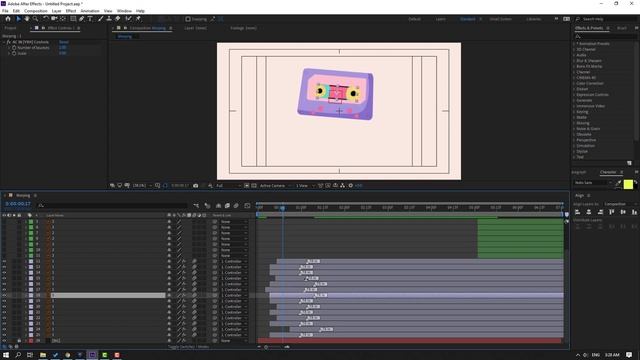This screenshot has height=360, width=640.
Task: Toggle the eye visibility of layer 26
Action: [x=4, y=340]
